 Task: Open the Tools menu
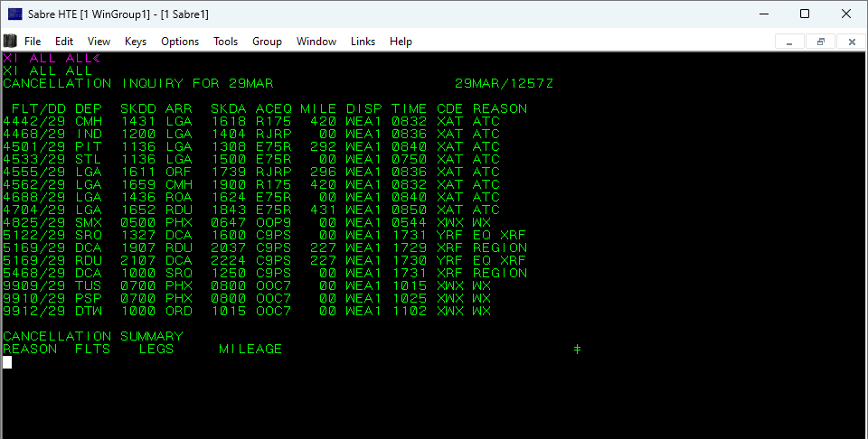point(225,42)
